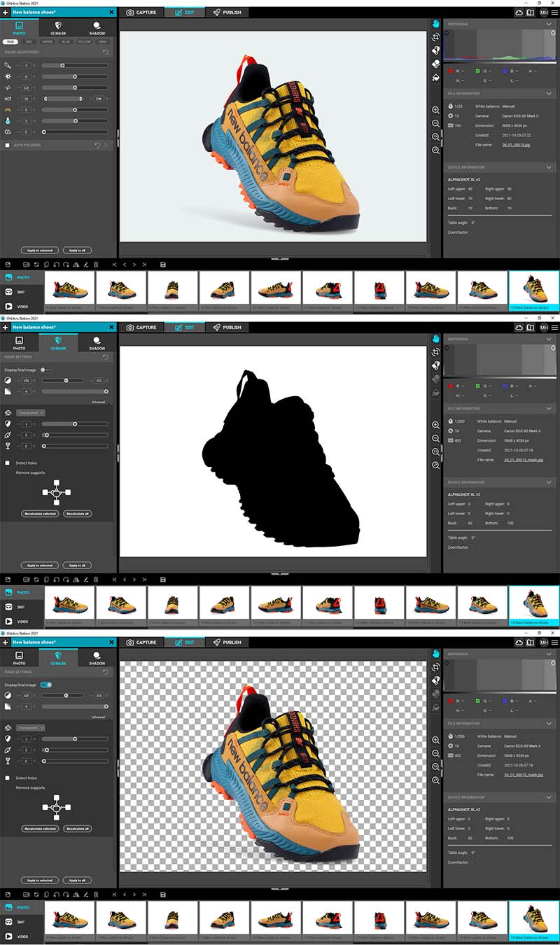Screen dimensions: 560x945
Task: Click Recalculate all beside the black mask preview
Action: [x=78, y=514]
